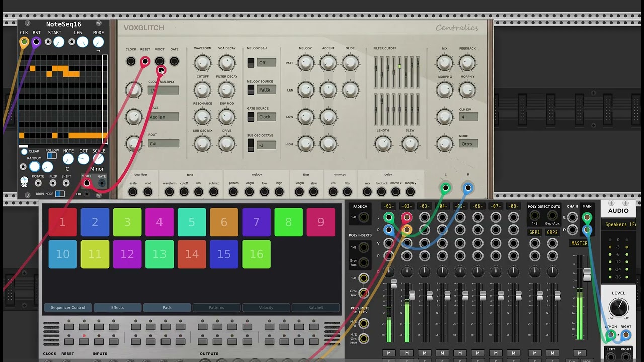Click the Centralics WAVEFORM knob
Image resolution: width=644 pixels, height=362 pixels.
(202, 63)
